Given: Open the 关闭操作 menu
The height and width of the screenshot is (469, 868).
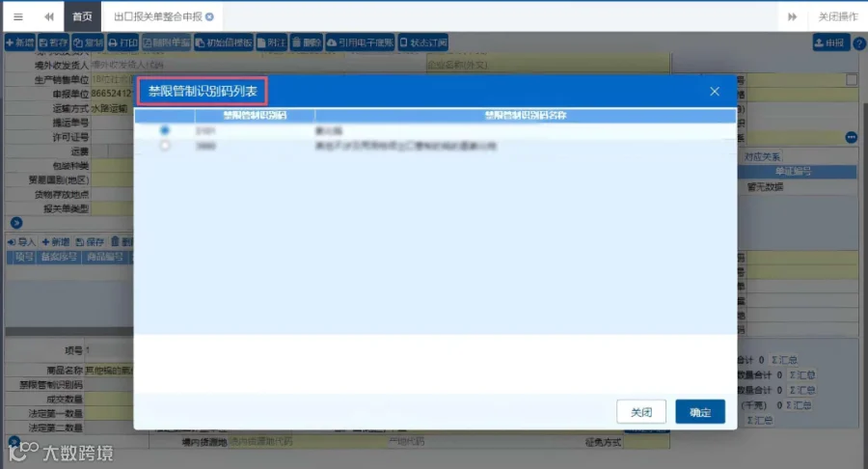Looking at the screenshot, I should click(x=837, y=16).
